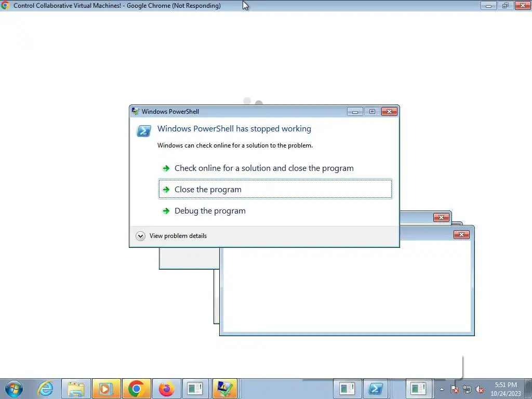Close the large blank window in front
This screenshot has width=532, height=399.
click(x=461, y=234)
